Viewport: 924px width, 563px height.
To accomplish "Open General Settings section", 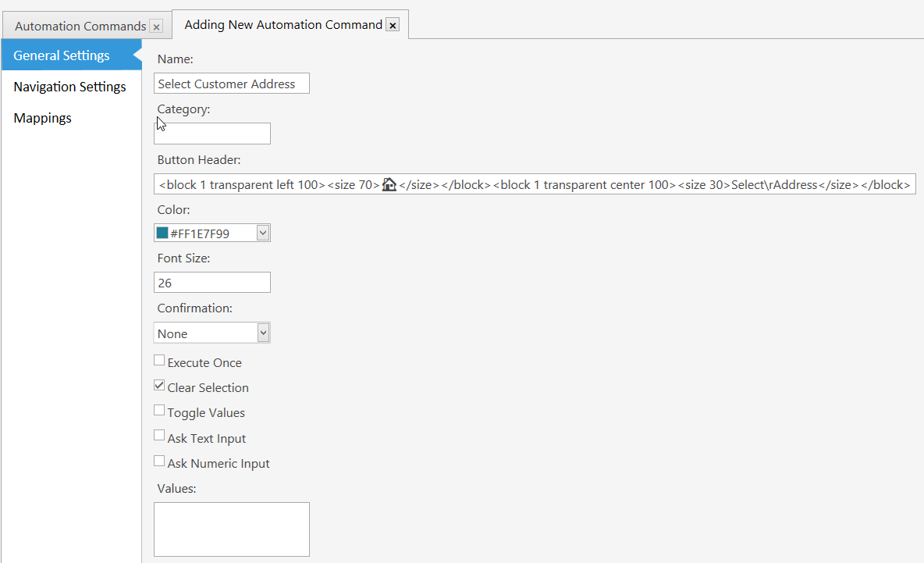I will 71,55.
